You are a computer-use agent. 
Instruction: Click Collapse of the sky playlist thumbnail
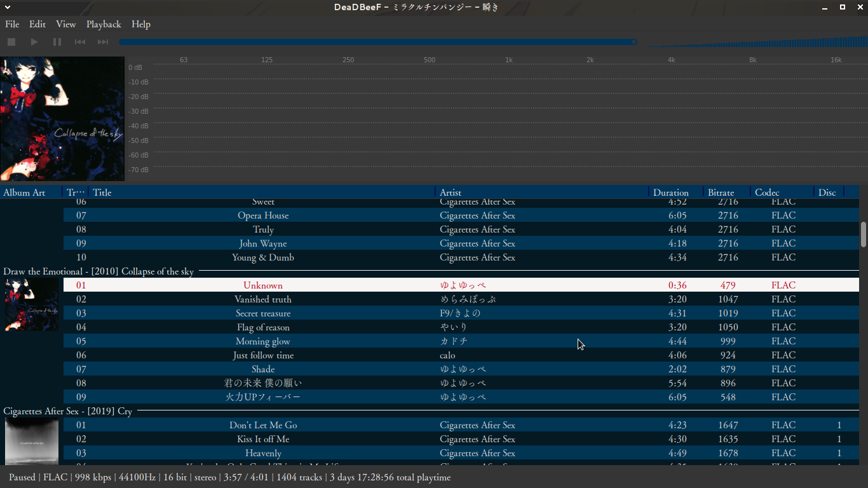(x=32, y=304)
